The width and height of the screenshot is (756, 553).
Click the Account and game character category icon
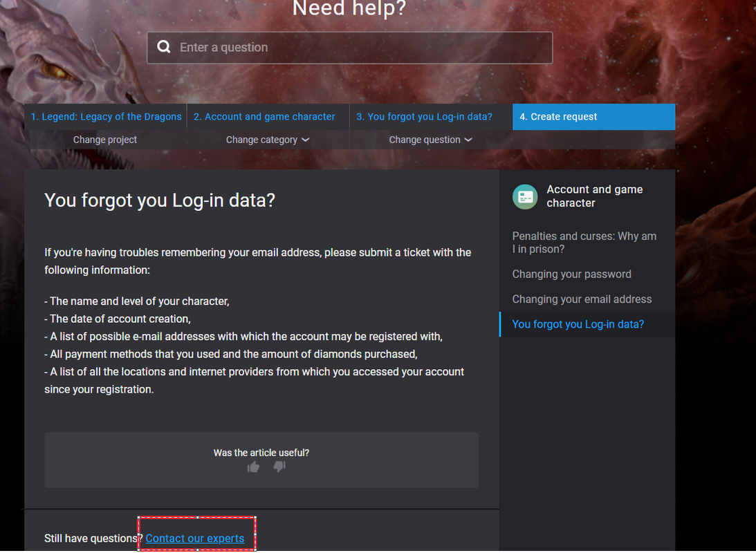(525, 196)
